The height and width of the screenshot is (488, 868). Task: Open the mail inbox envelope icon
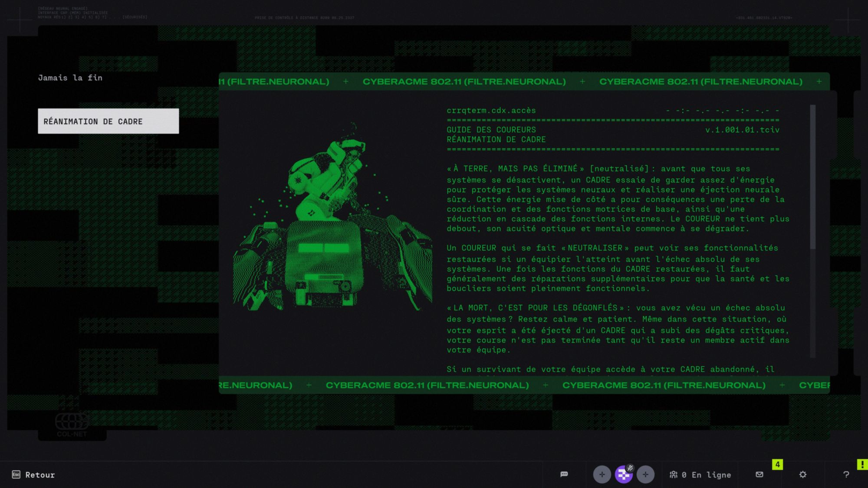pos(759,475)
